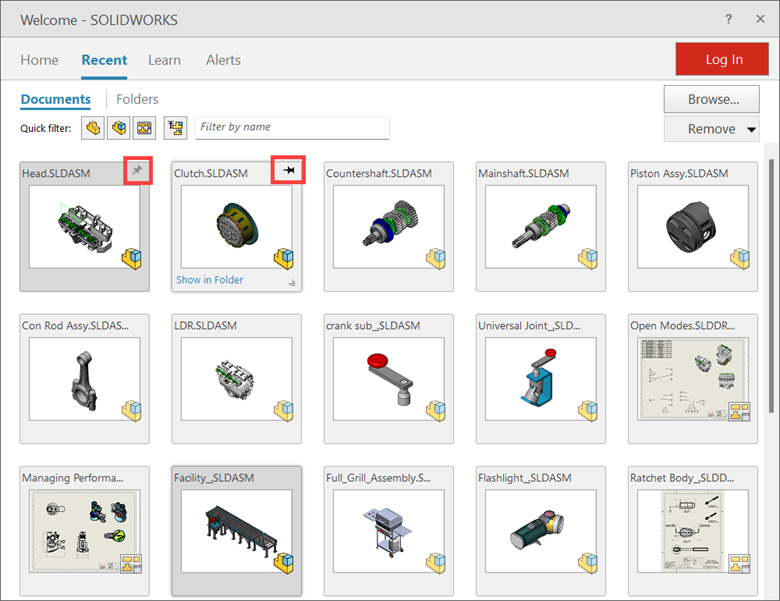Click assembly type icon on LDR.SLDASM card
The width and height of the screenshot is (780, 601).
point(284,411)
